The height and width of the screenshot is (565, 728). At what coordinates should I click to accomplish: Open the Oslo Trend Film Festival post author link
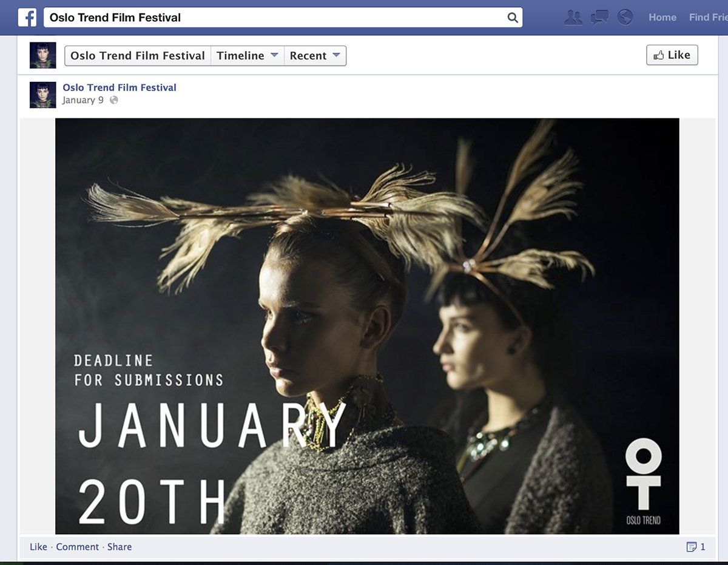click(120, 87)
